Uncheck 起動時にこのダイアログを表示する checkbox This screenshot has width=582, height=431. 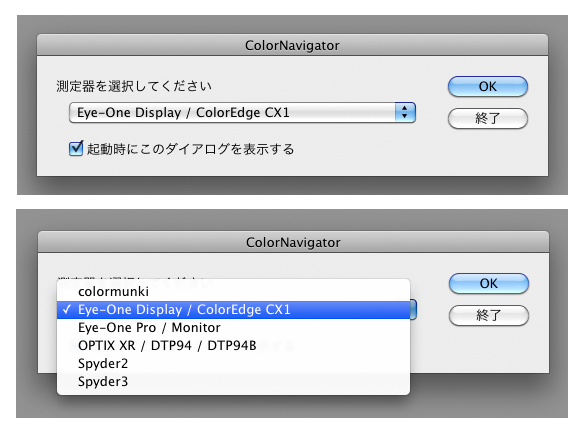point(76,149)
